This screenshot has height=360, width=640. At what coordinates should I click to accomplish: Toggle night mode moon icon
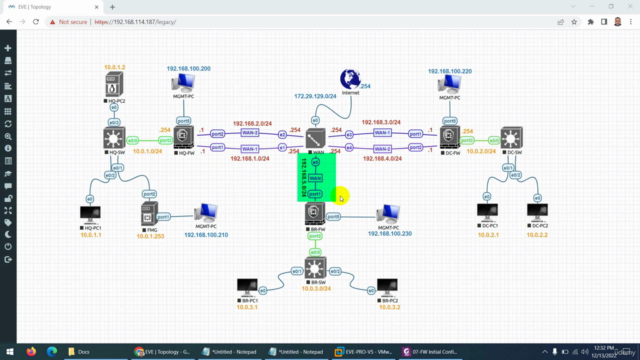pyautogui.click(x=8, y=235)
